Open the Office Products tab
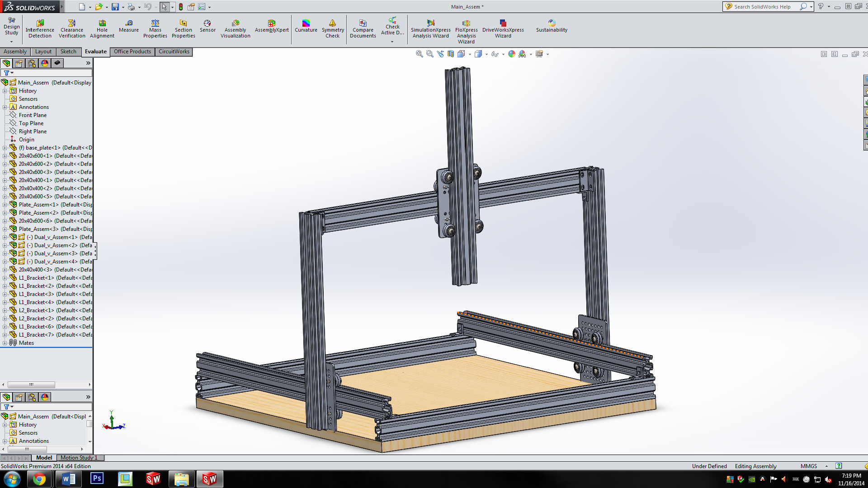This screenshot has height=488, width=868. pyautogui.click(x=132, y=52)
